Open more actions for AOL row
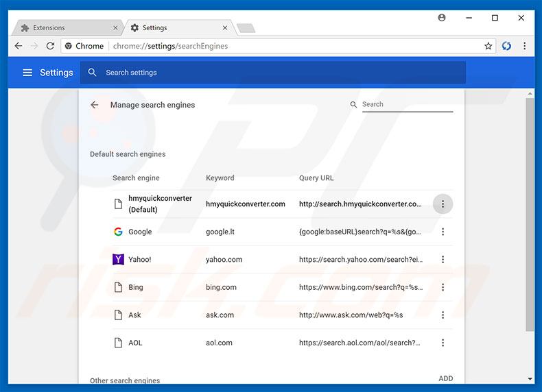 click(443, 343)
